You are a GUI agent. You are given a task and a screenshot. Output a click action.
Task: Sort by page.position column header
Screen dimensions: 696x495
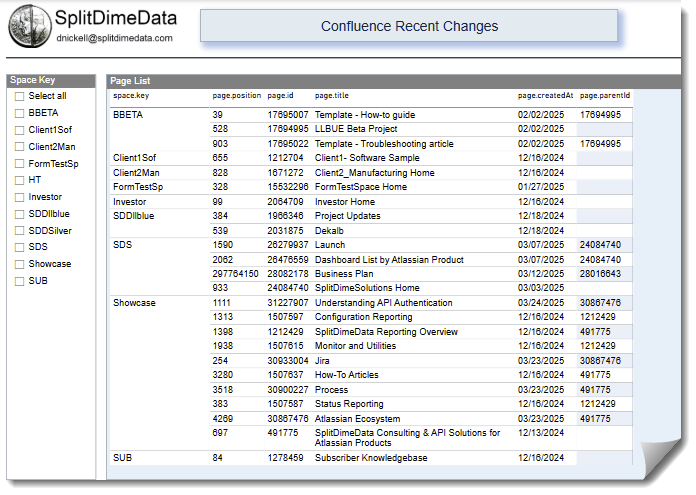click(x=237, y=95)
